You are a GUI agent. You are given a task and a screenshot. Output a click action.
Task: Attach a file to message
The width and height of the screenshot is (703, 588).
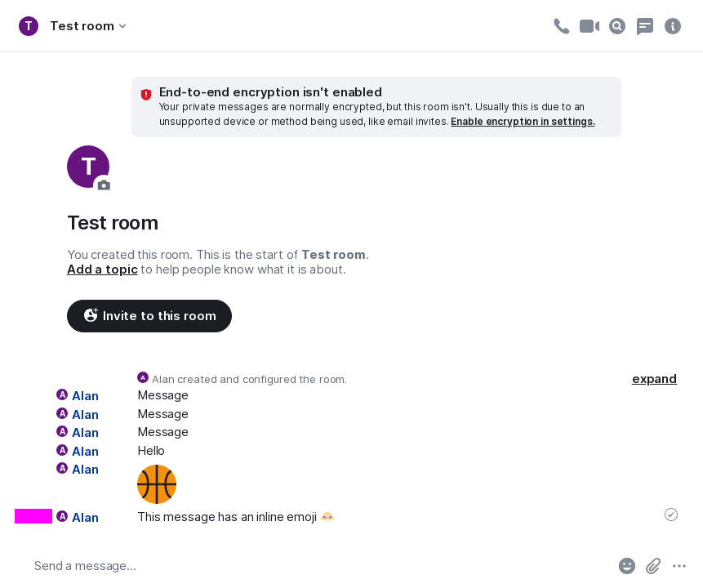pos(653,566)
